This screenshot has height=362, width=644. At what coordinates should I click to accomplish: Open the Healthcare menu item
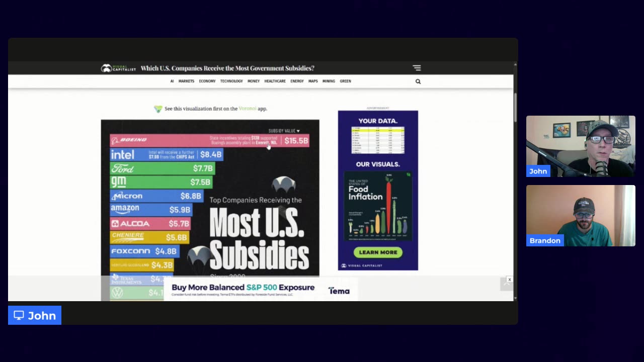click(275, 81)
